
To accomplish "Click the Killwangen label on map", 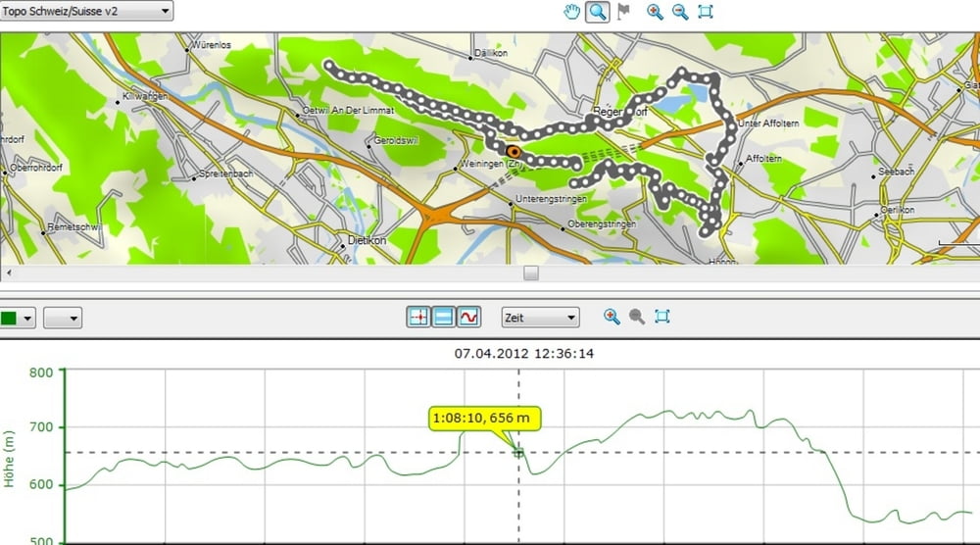I will [x=145, y=96].
